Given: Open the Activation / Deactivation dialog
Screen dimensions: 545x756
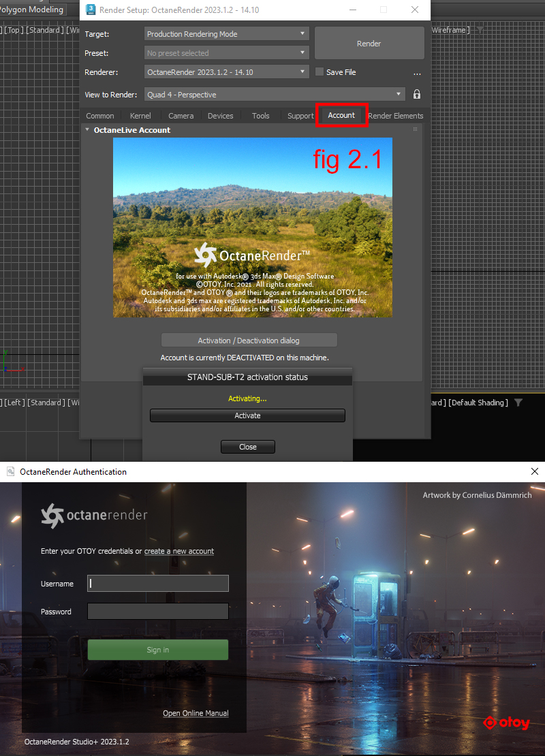Looking at the screenshot, I should tap(249, 341).
